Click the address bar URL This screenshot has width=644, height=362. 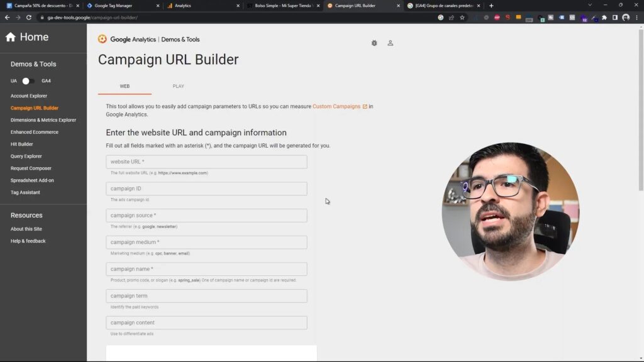[92, 18]
